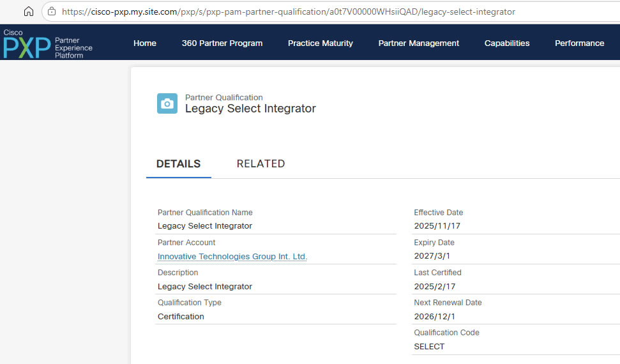Click the Partner Qualification camera icon

click(167, 103)
